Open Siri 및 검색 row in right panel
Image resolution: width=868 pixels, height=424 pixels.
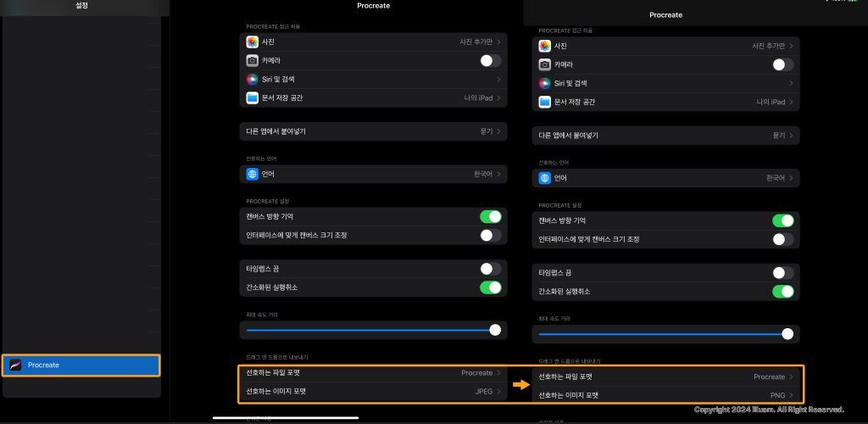(666, 84)
